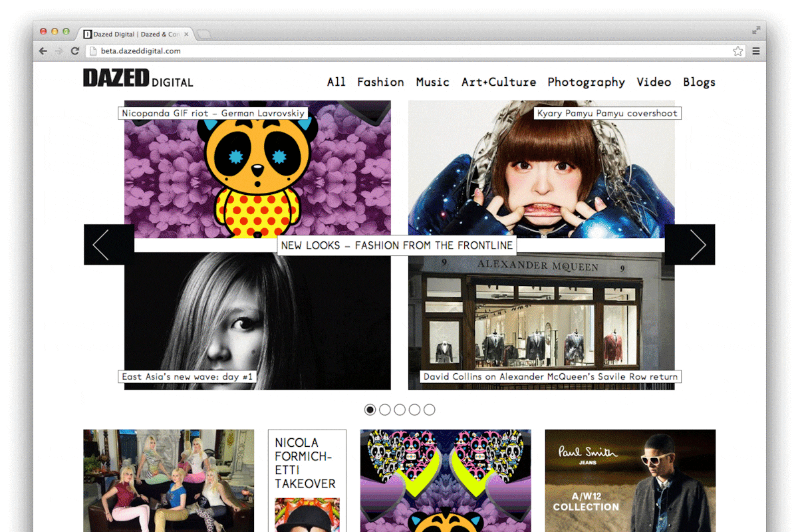
Task: Click the browser forward arrow
Action: [59, 51]
